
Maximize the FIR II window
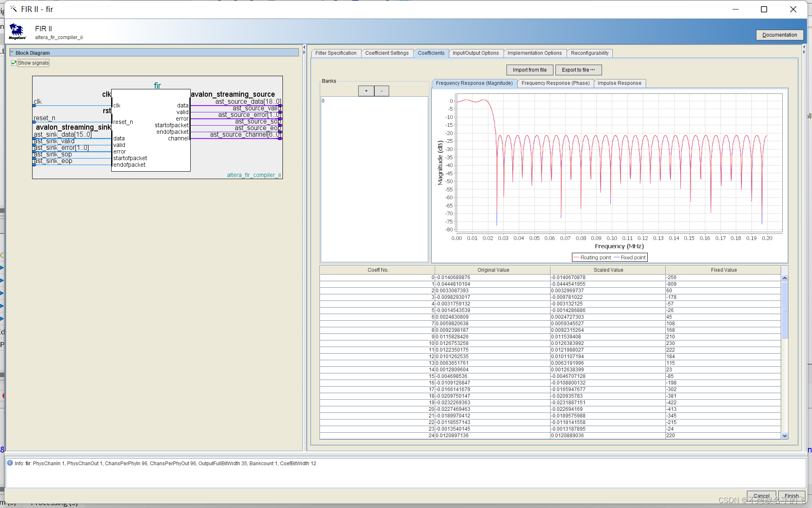764,9
